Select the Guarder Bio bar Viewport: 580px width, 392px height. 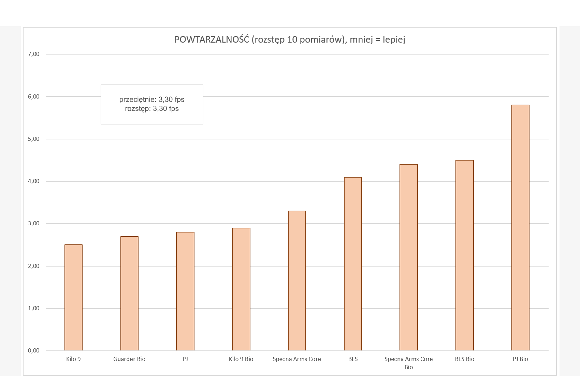pyautogui.click(x=129, y=293)
